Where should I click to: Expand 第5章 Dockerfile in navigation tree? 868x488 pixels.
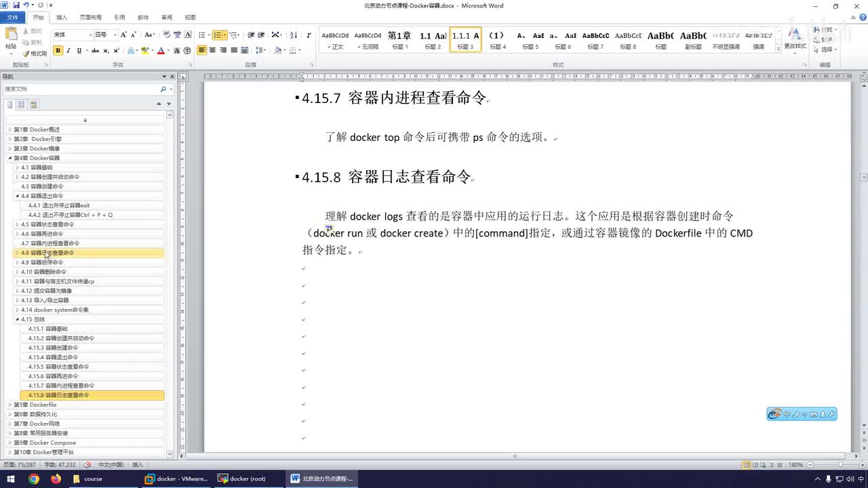[9, 405]
